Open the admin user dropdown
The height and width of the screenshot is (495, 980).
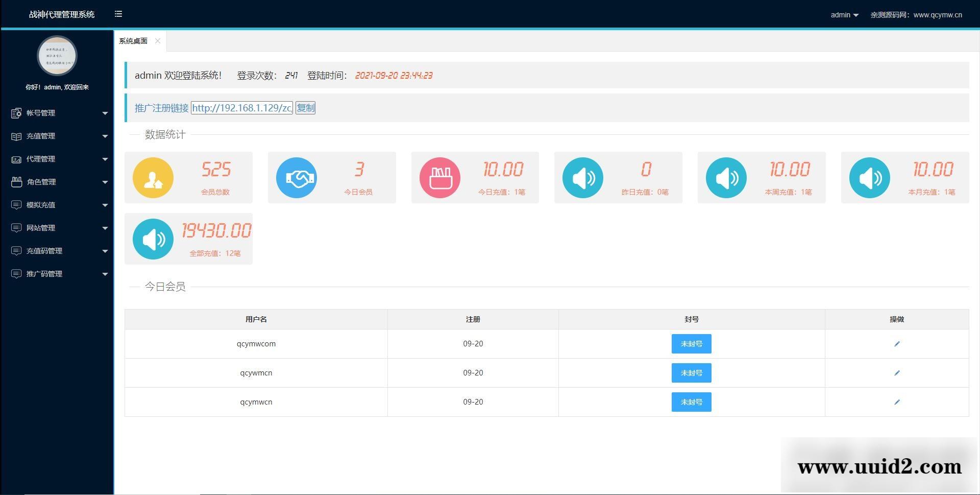point(844,15)
